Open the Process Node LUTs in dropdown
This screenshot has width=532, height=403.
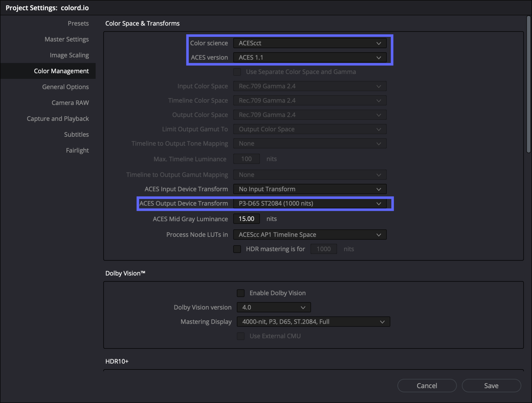pos(309,234)
